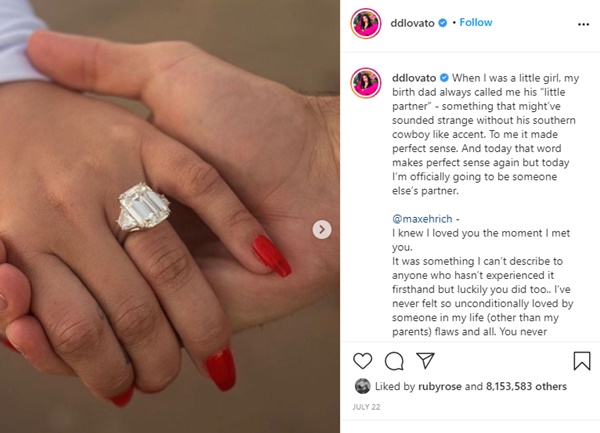Click the rubyrose small liker avatar
Screen dimensions: 600x433
362,386
